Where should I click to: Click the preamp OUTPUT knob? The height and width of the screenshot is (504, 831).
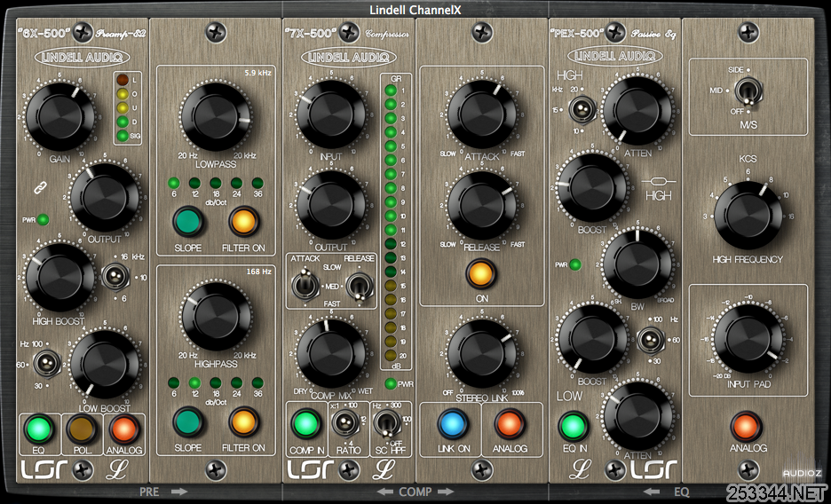[x=105, y=198]
